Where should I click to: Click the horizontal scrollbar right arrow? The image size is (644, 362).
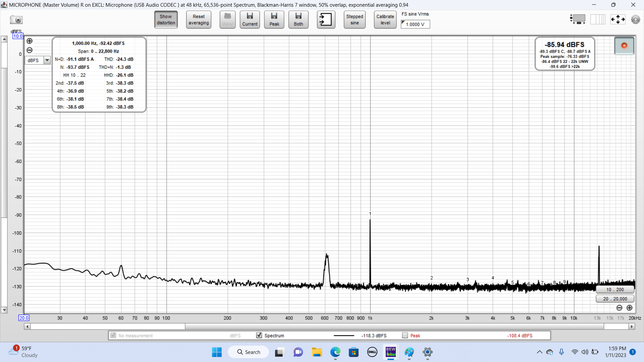pos(632,326)
